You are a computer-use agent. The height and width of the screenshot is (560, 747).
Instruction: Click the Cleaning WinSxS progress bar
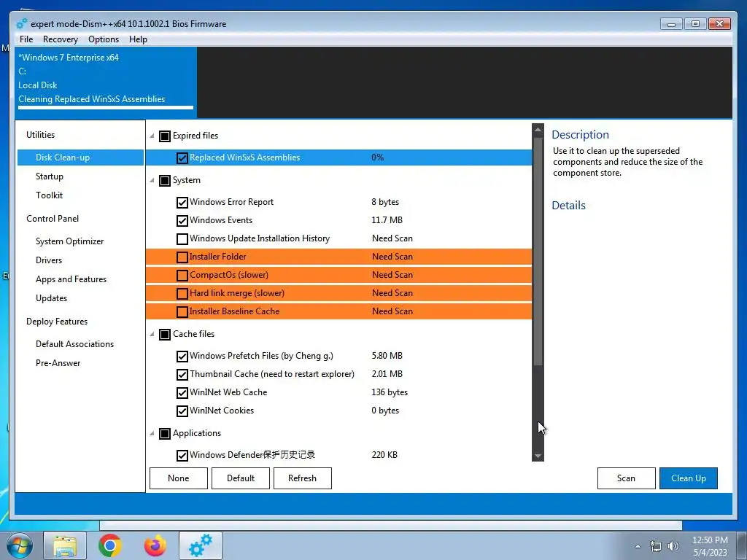pyautogui.click(x=106, y=108)
